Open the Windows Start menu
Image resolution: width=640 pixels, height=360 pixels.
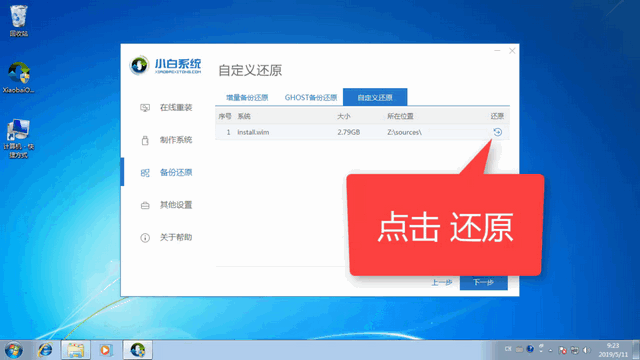tap(13, 350)
